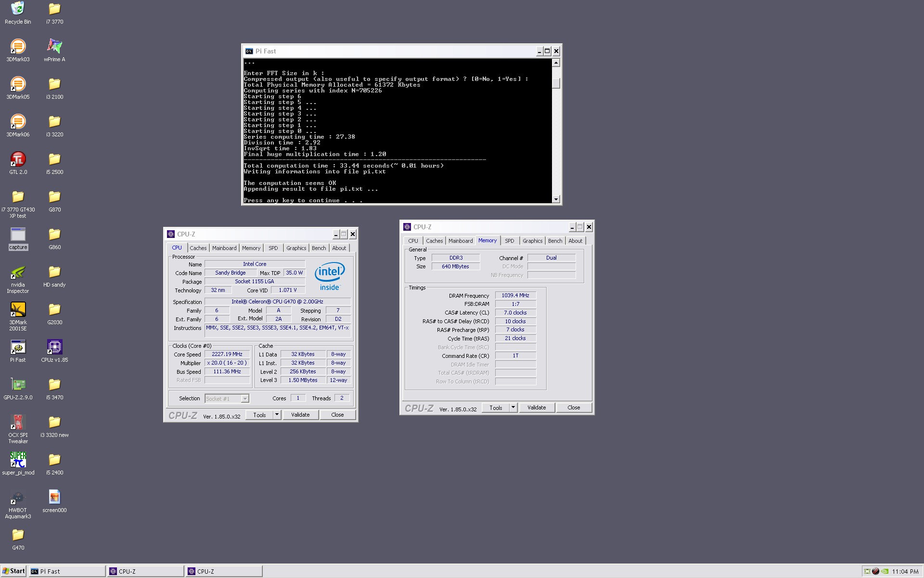Click Close button in CPU-Z CPU window

click(x=337, y=415)
